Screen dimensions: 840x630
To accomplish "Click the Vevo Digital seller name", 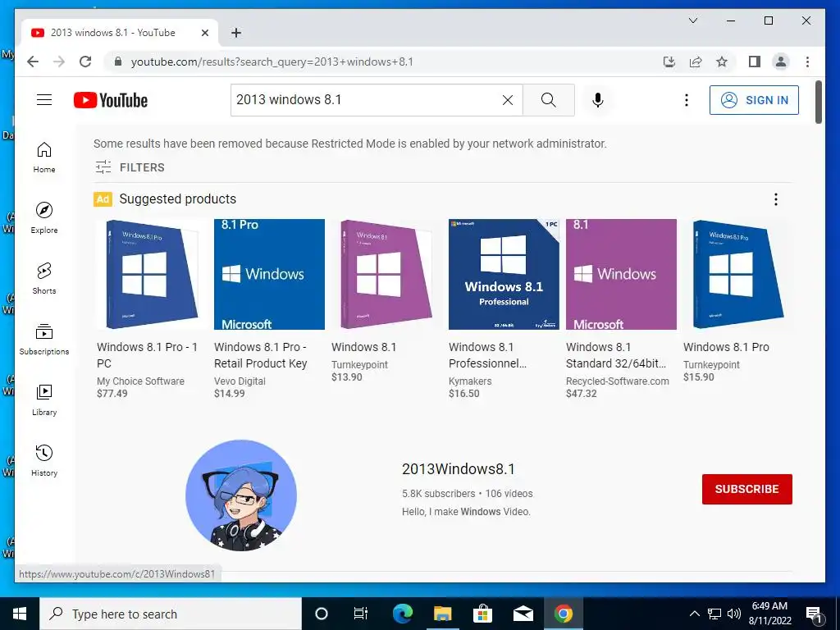I will (240, 381).
